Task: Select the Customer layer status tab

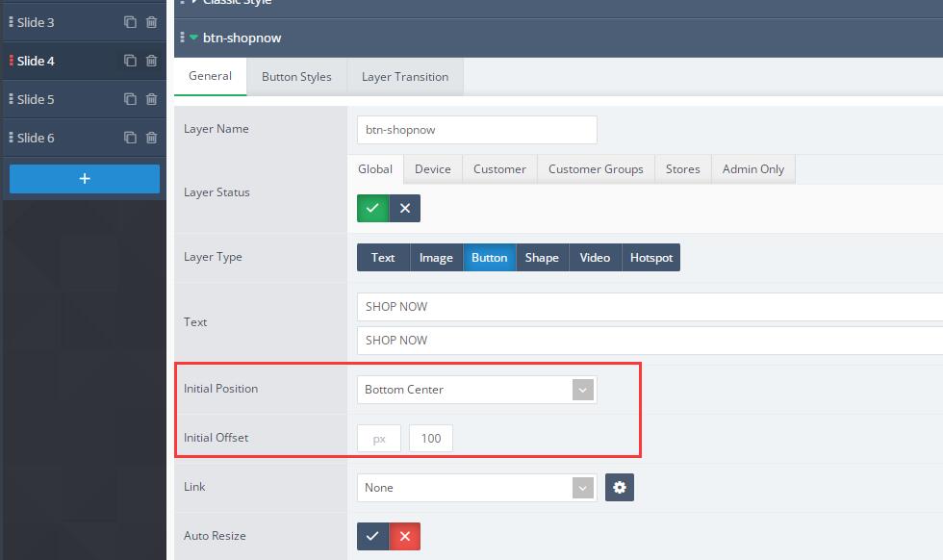Action: coord(499,169)
